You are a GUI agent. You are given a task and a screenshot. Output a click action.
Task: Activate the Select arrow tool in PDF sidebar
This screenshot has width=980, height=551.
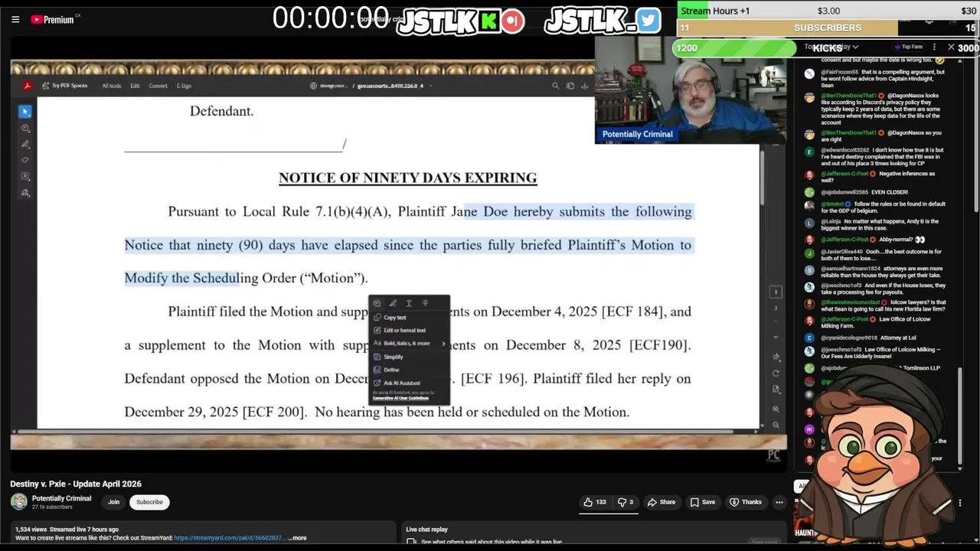(x=25, y=112)
